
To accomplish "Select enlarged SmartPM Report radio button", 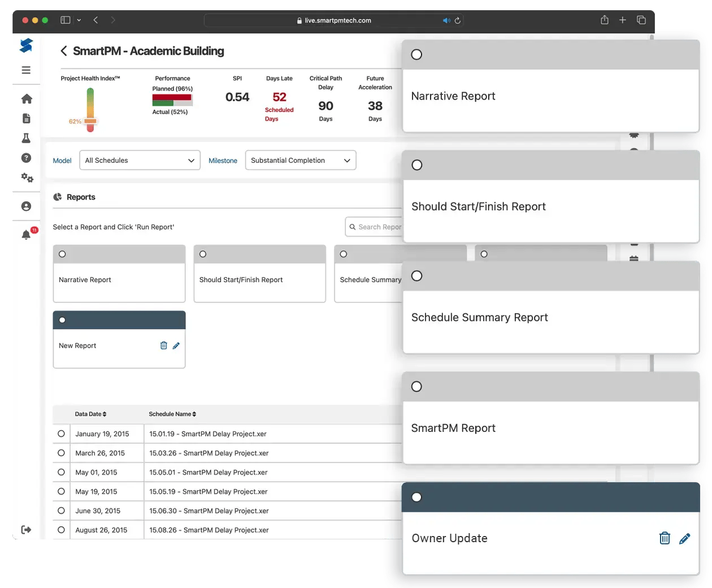I will (x=416, y=386).
